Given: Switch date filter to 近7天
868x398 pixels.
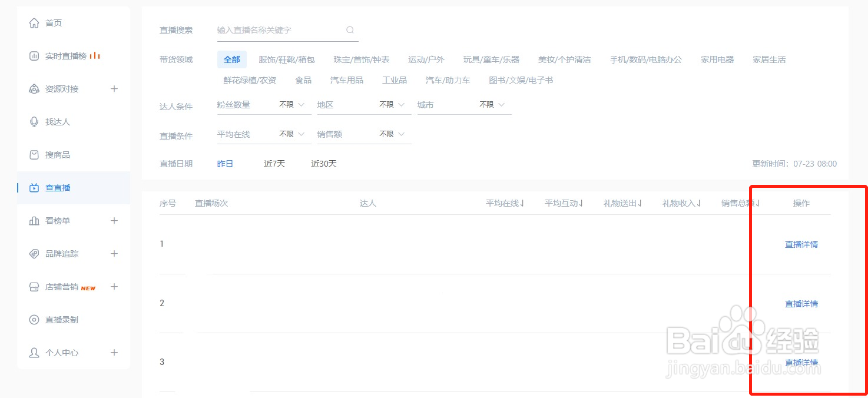Looking at the screenshot, I should (x=274, y=164).
